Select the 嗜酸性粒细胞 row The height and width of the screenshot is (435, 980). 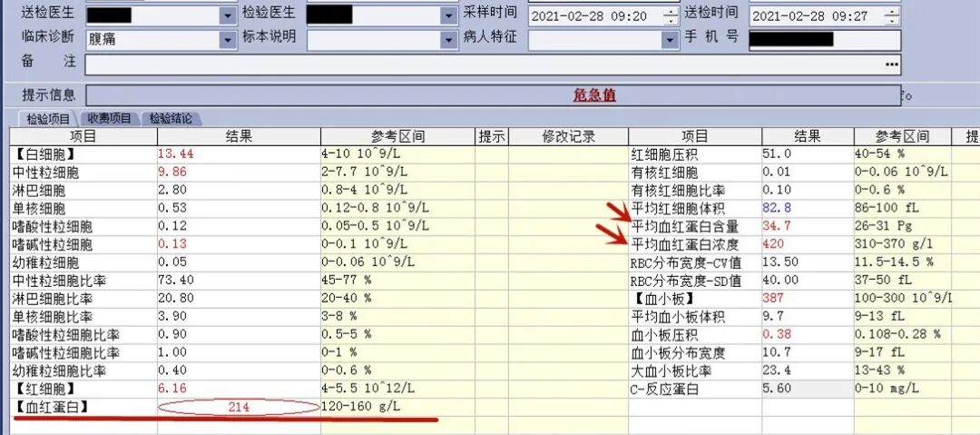(318, 226)
